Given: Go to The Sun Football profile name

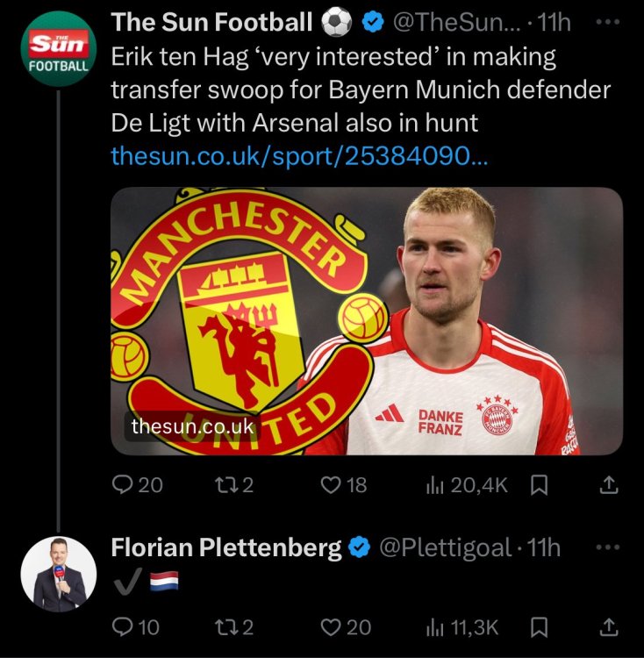Looking at the screenshot, I should pos(211,23).
